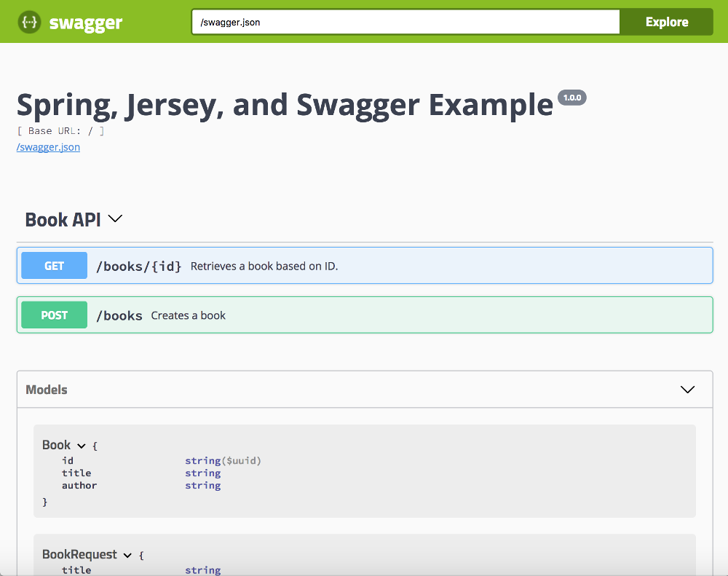This screenshot has width=728, height=576.
Task: Click the '[ Base URL: / ]' text
Action: tap(60, 131)
